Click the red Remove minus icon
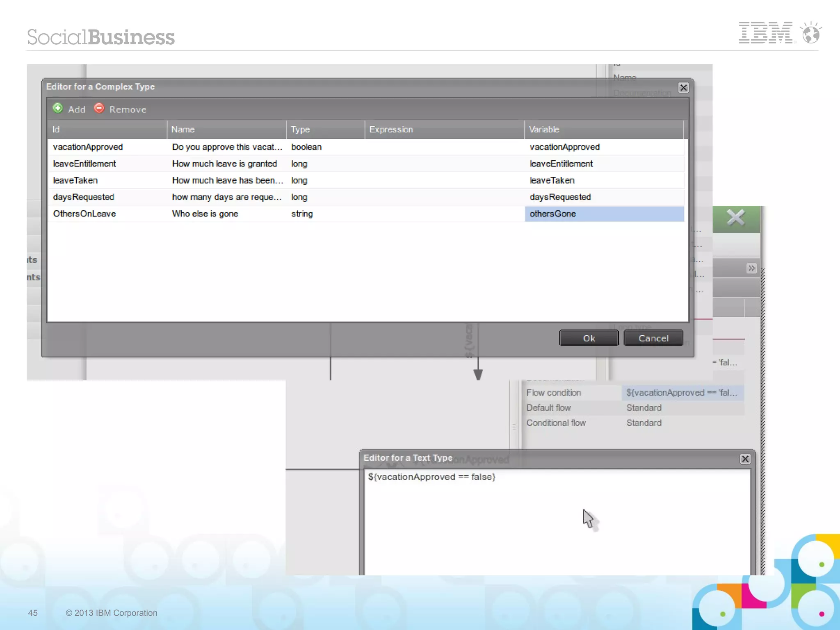This screenshot has height=630, width=840. click(99, 108)
